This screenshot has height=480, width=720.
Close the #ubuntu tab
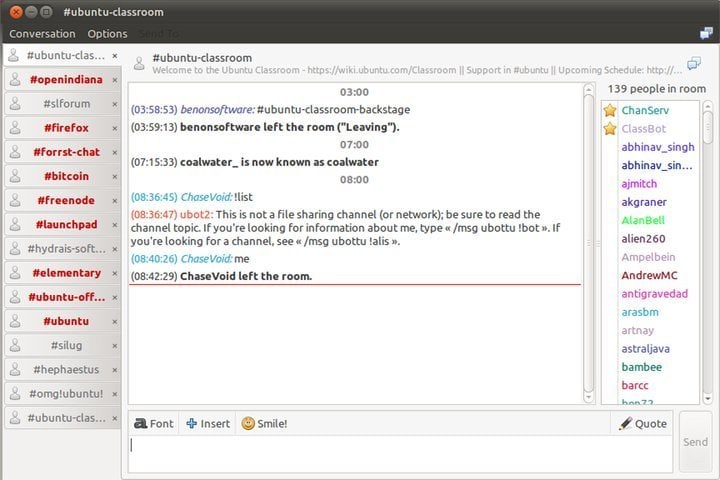115,322
